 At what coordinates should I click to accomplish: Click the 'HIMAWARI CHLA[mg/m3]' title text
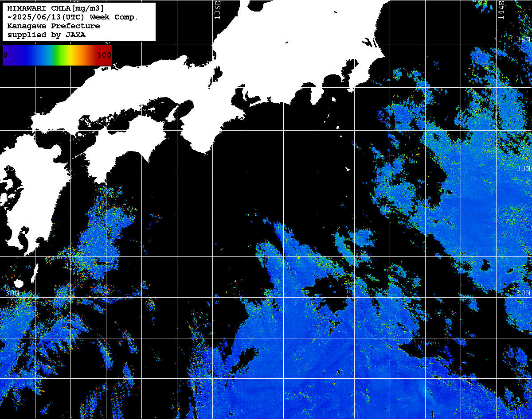(56, 8)
